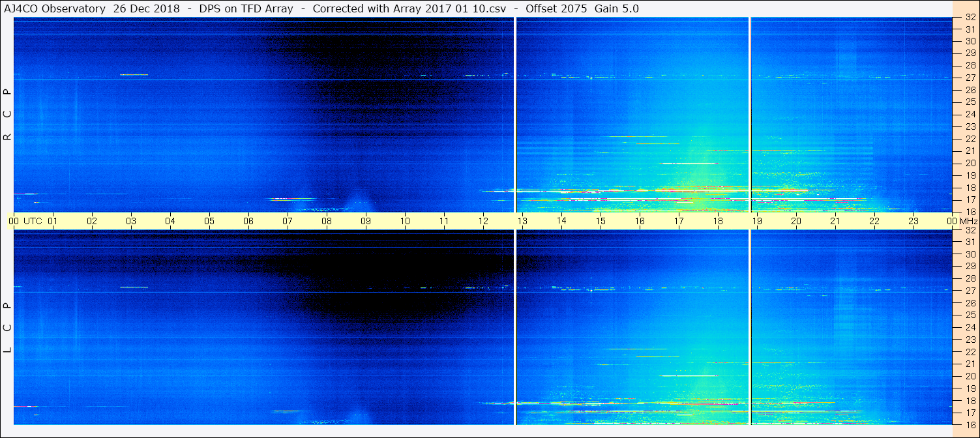Click the 30 MHz tick on RCP scale
980x438 pixels.
tap(970, 41)
